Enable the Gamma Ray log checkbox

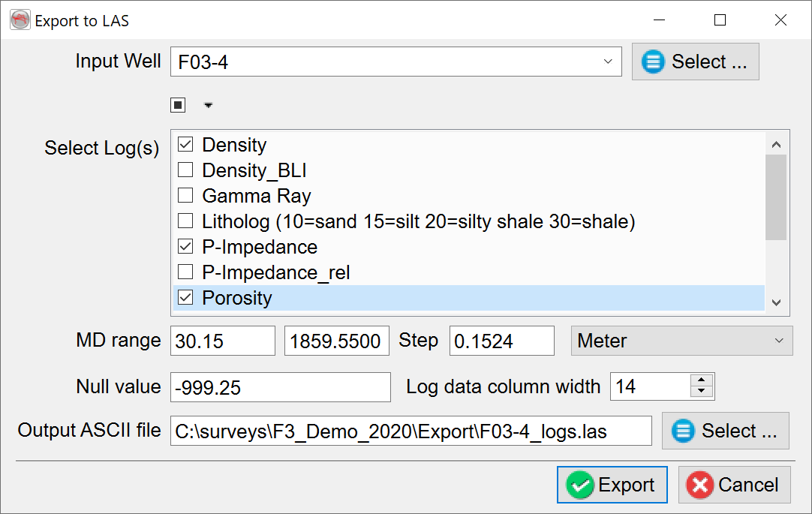[x=185, y=196]
